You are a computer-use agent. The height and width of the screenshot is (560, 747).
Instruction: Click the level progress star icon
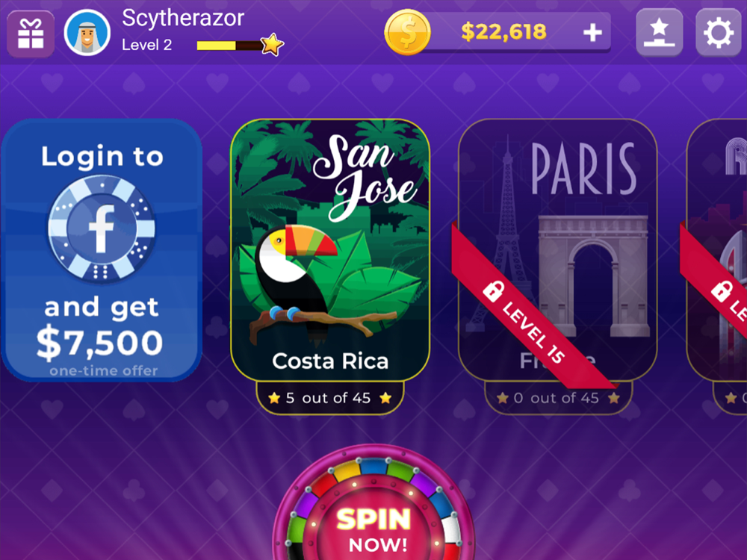tap(272, 45)
